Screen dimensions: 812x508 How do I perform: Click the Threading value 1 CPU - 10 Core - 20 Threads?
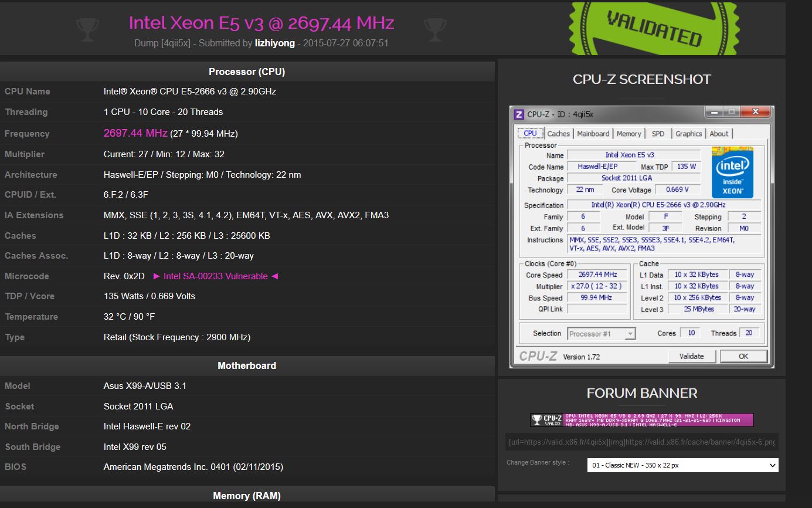coord(164,112)
